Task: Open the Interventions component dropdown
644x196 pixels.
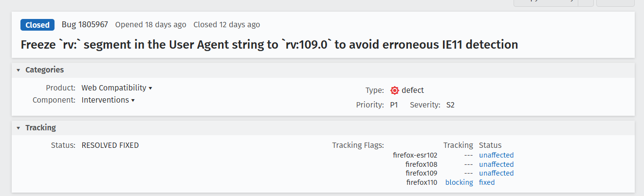Action: click(108, 100)
